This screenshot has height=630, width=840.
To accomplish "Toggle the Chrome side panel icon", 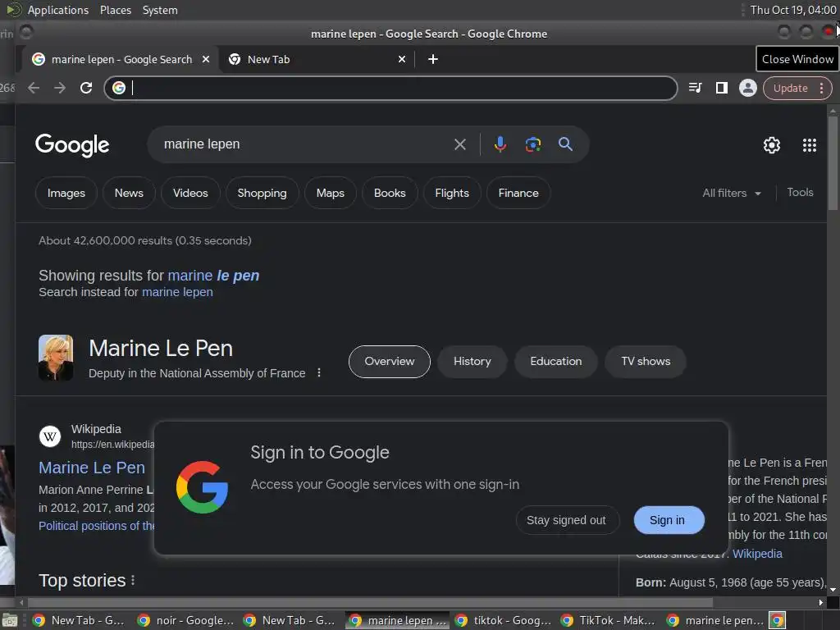I will (722, 88).
